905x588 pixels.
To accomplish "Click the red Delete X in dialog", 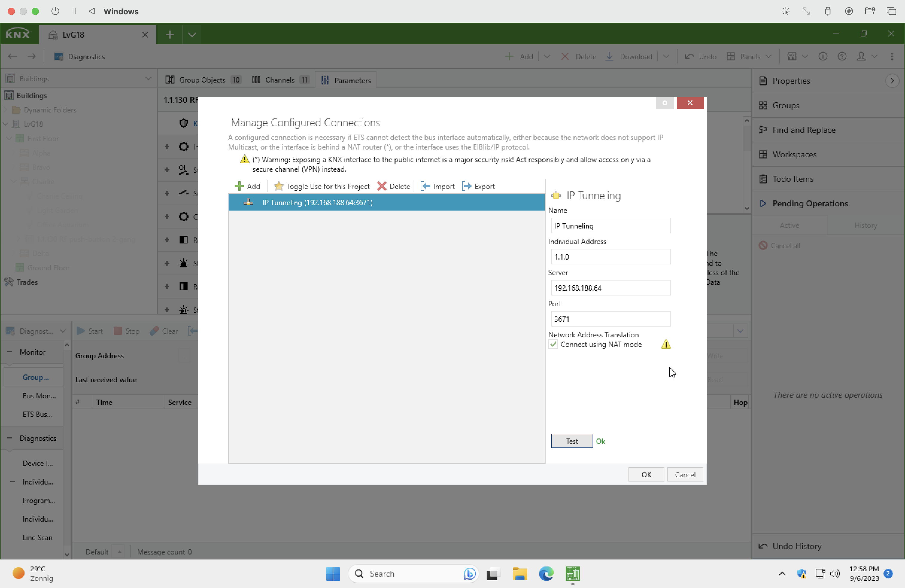I will (x=382, y=186).
